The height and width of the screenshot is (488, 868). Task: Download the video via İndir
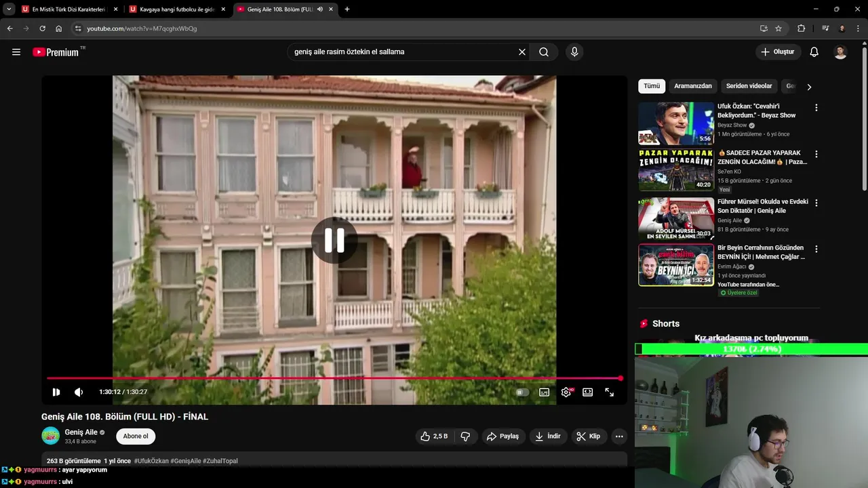coord(548,436)
